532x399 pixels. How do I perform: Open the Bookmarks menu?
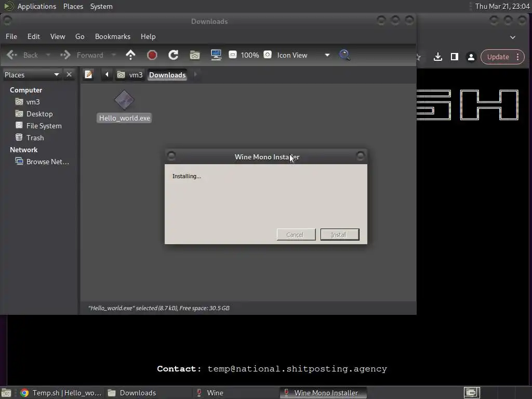coord(113,36)
